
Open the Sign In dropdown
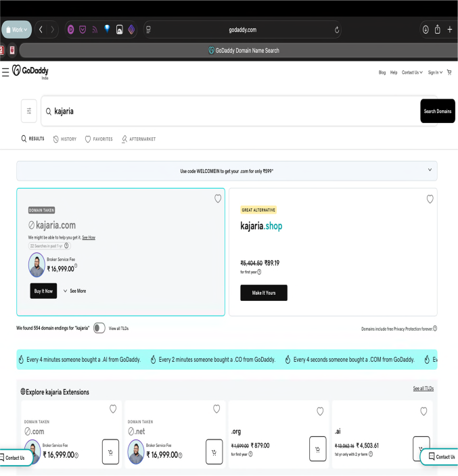[435, 72]
